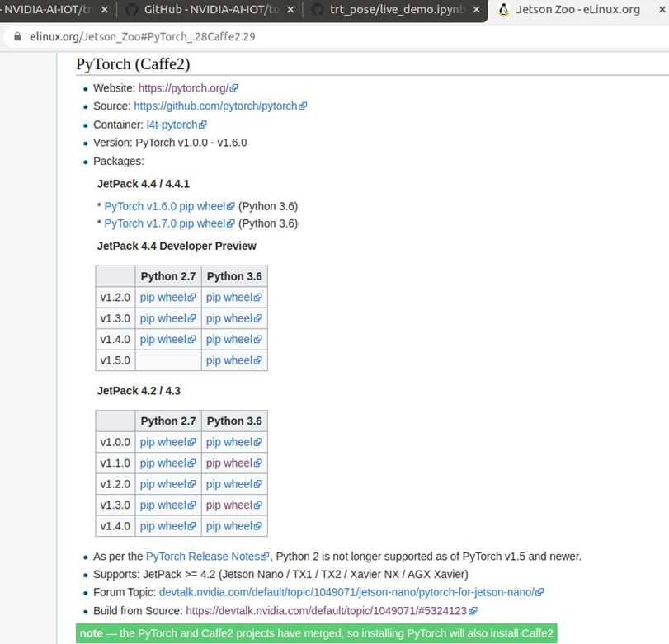Viewport: 669px width, 644px height.
Task: Click Python 3.6 header in Developer Preview table
Action: coord(234,276)
